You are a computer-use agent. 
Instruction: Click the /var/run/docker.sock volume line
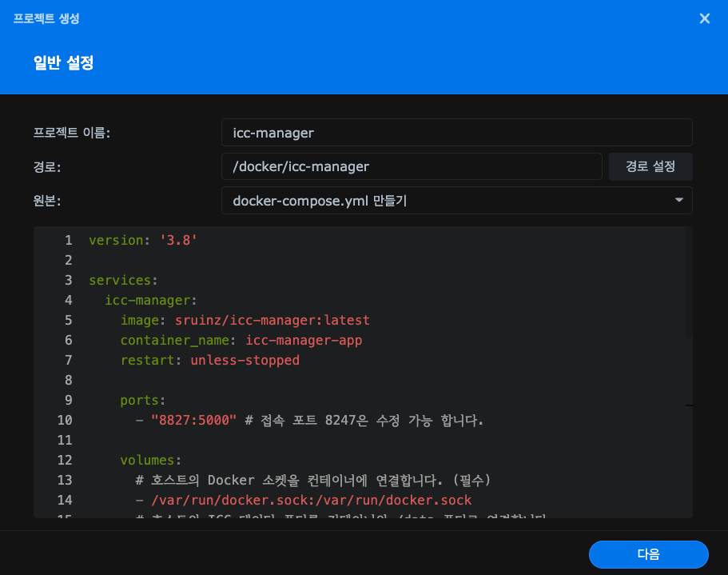[311, 500]
